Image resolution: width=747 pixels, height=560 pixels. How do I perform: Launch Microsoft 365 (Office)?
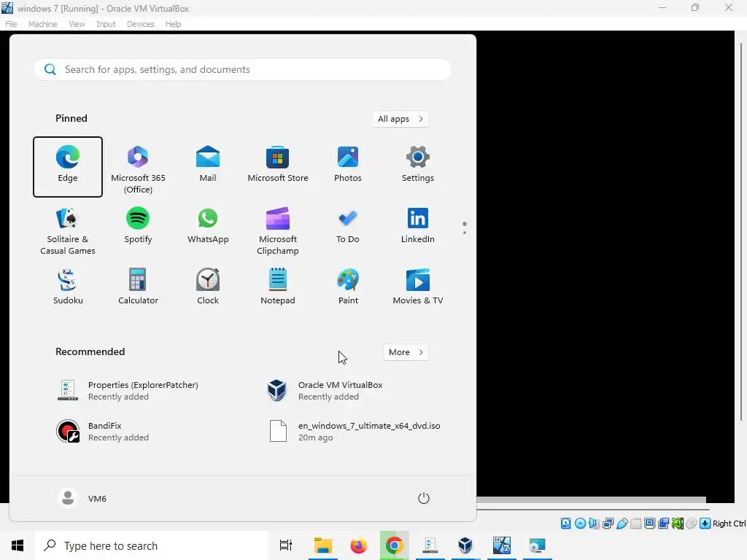pos(138,167)
